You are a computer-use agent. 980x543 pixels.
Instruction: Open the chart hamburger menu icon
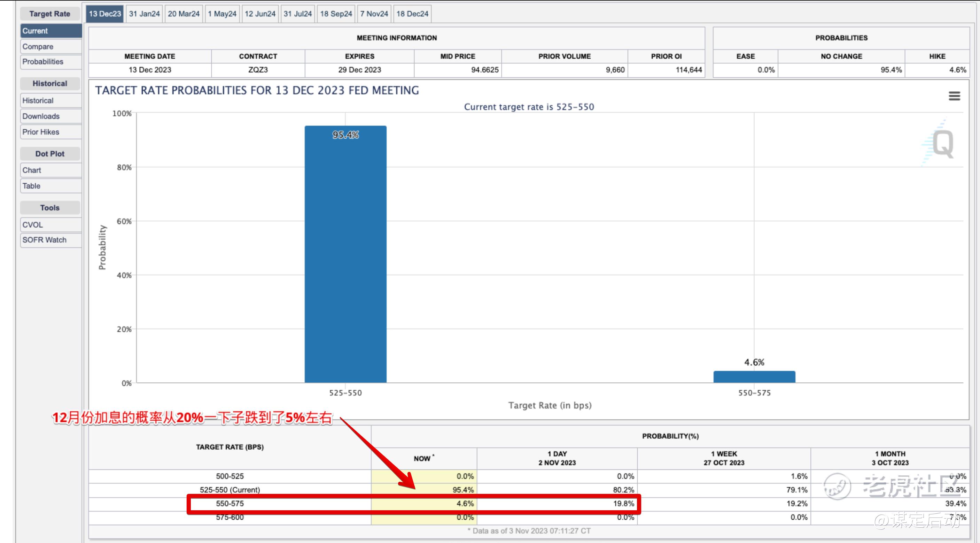pos(954,96)
